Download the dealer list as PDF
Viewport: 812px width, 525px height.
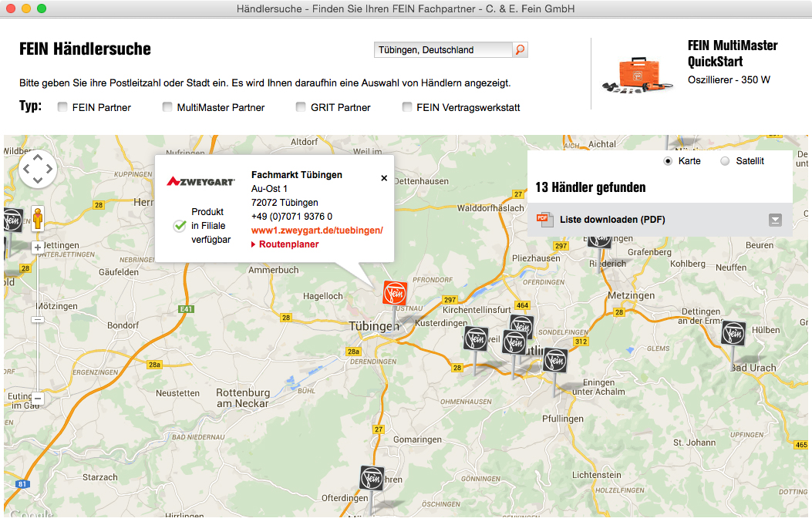(612, 220)
